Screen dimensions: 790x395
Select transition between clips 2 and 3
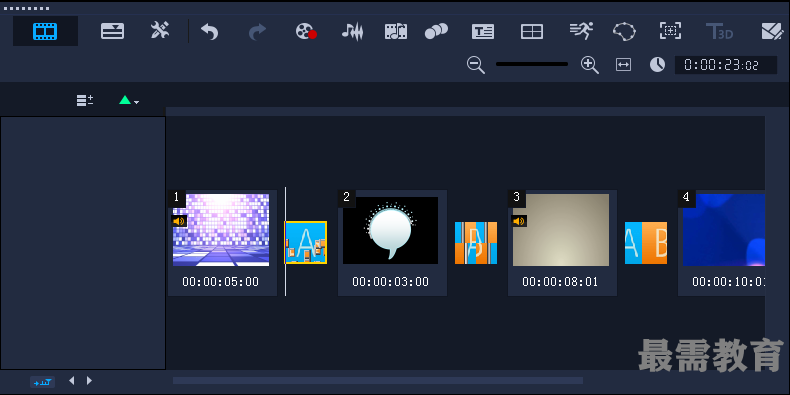point(476,243)
